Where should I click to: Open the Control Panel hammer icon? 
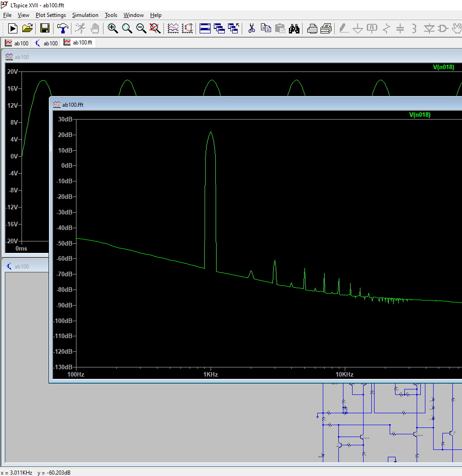62,28
